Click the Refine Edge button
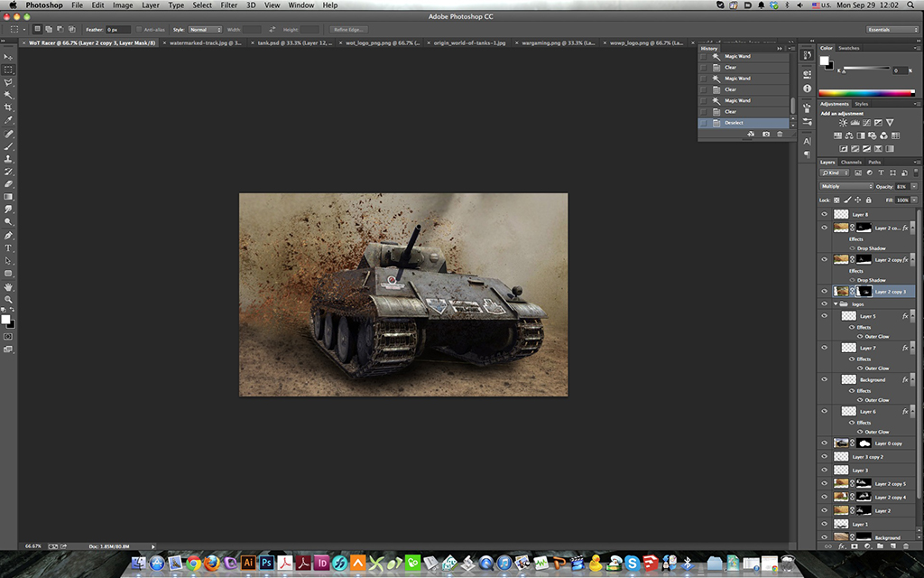 348,30
